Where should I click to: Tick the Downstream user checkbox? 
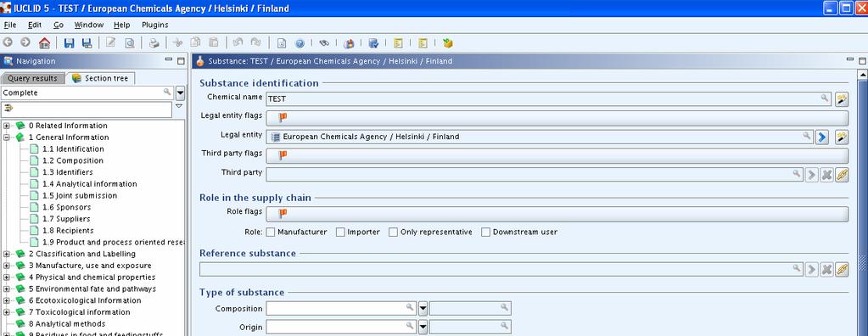tap(485, 232)
